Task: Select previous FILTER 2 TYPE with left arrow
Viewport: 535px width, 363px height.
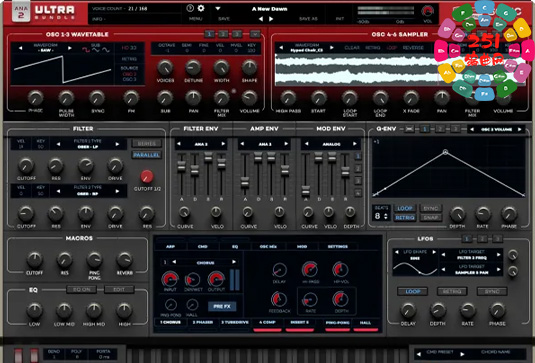Action: tap(58, 191)
